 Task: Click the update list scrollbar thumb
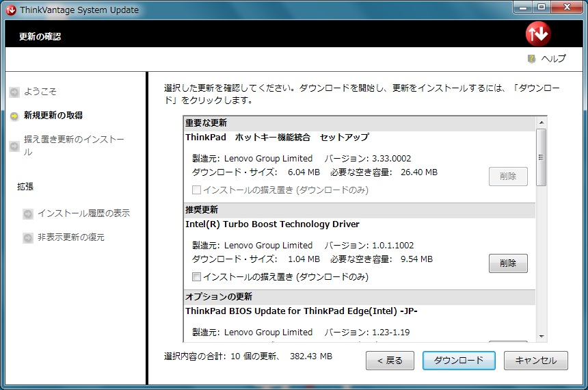click(x=541, y=157)
